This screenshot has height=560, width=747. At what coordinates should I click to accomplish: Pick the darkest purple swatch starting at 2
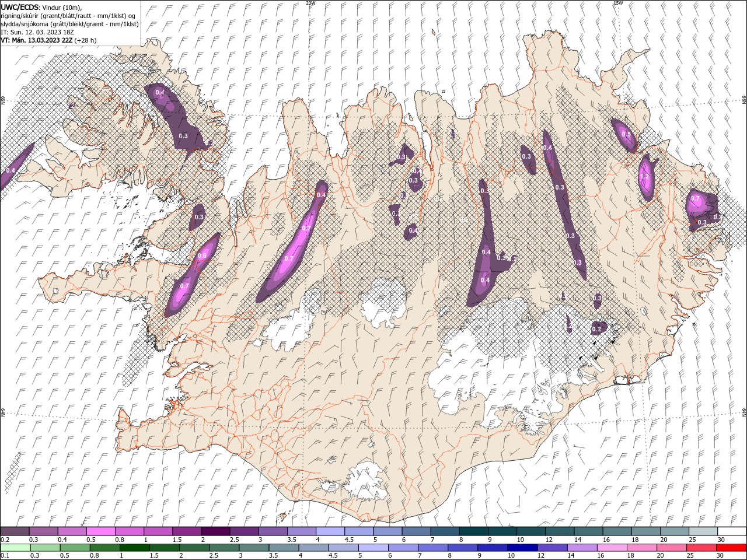tap(215, 531)
